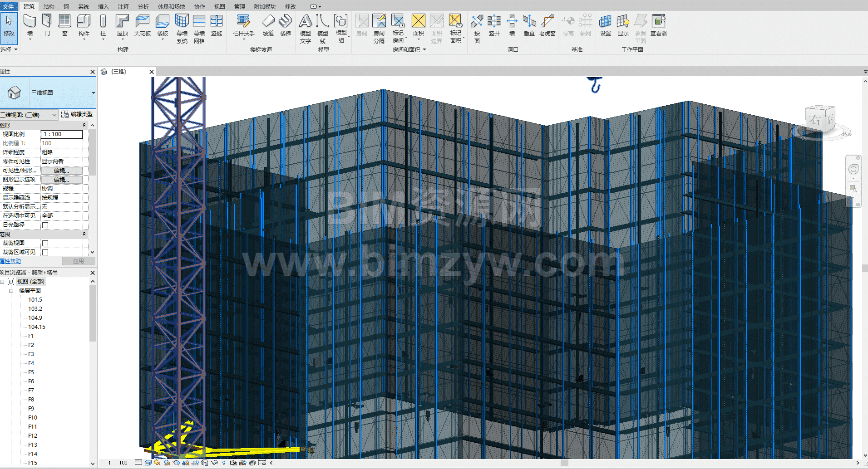This screenshot has width=868, height=469.
Task: Choose the Stair (楼梯) tool
Action: (x=286, y=25)
